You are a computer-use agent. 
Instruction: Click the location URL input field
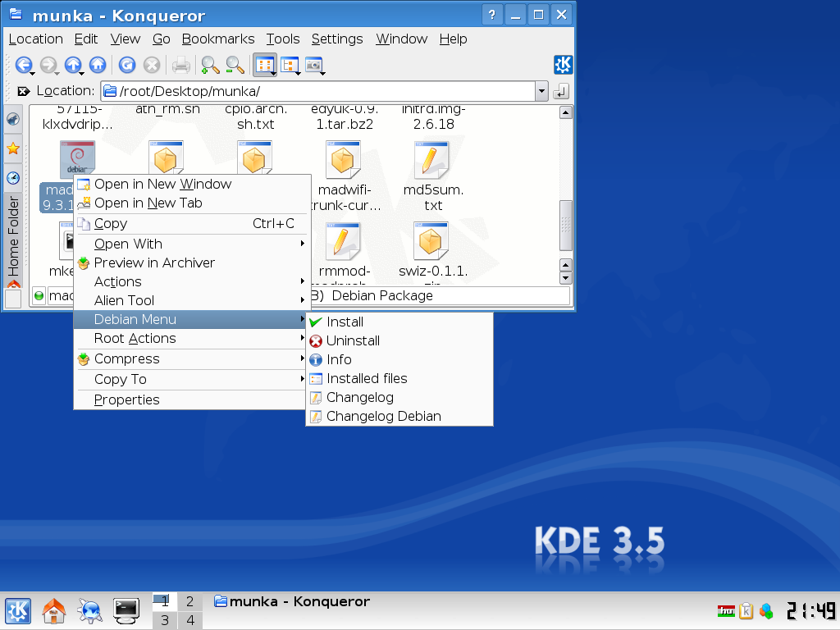point(318,92)
